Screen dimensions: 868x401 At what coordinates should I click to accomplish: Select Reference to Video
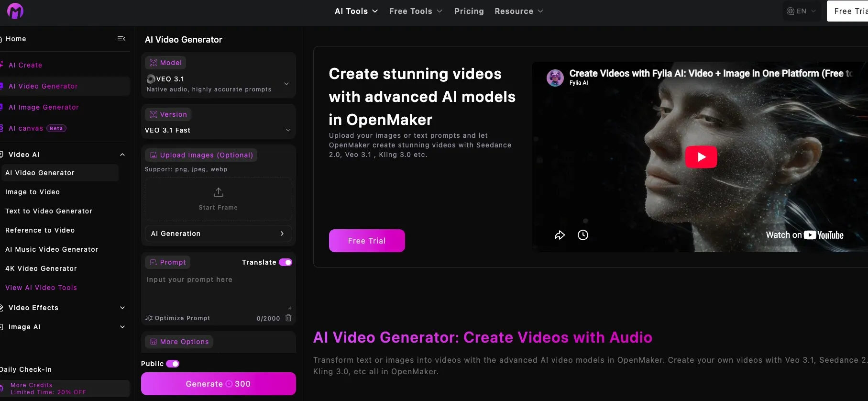pos(40,230)
